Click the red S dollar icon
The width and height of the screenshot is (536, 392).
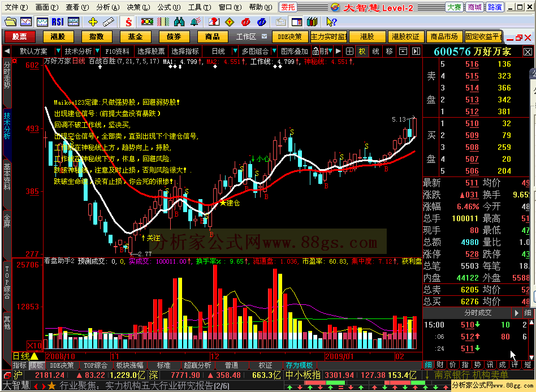coord(128,22)
